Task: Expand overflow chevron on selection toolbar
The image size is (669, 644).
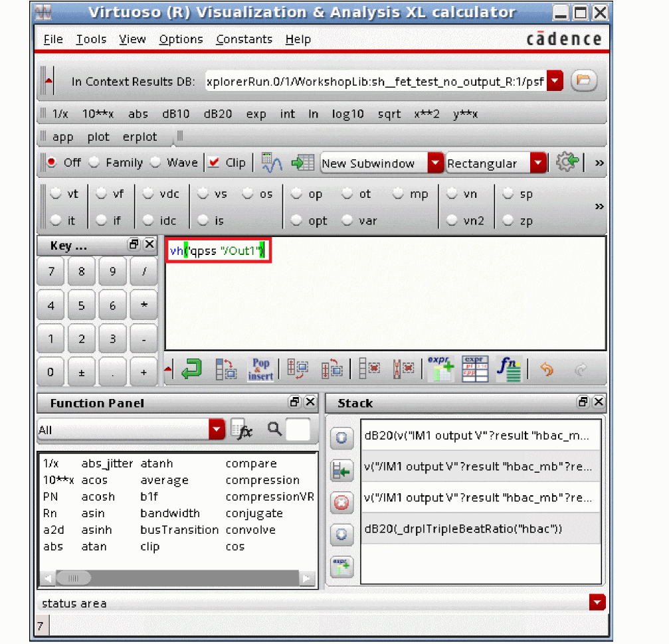Action: pos(599,207)
